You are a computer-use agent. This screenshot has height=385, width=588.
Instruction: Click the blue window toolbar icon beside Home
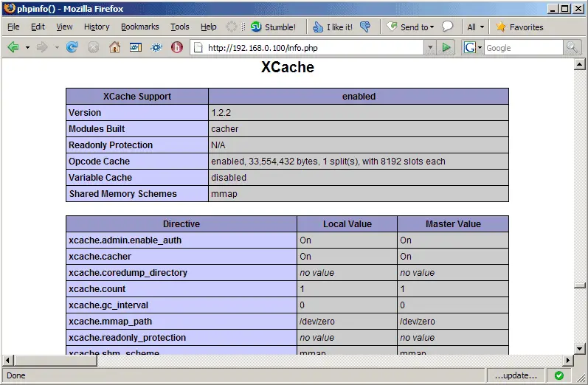(x=135, y=47)
